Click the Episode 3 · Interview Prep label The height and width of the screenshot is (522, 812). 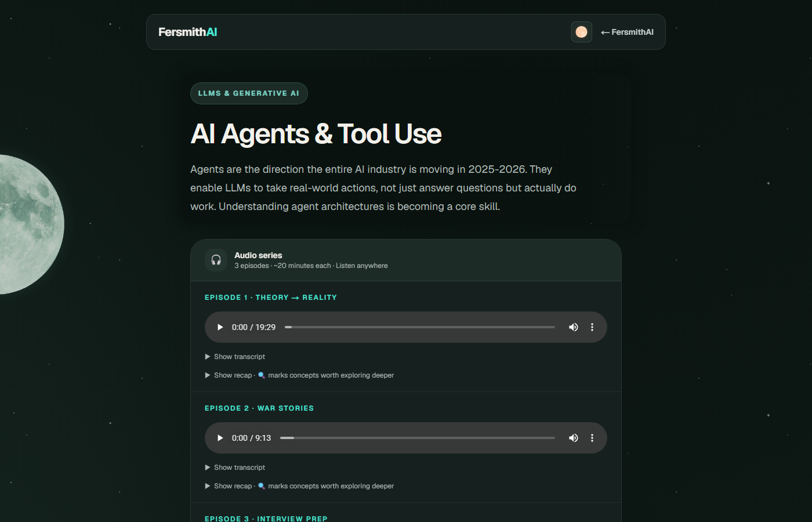[x=266, y=519]
